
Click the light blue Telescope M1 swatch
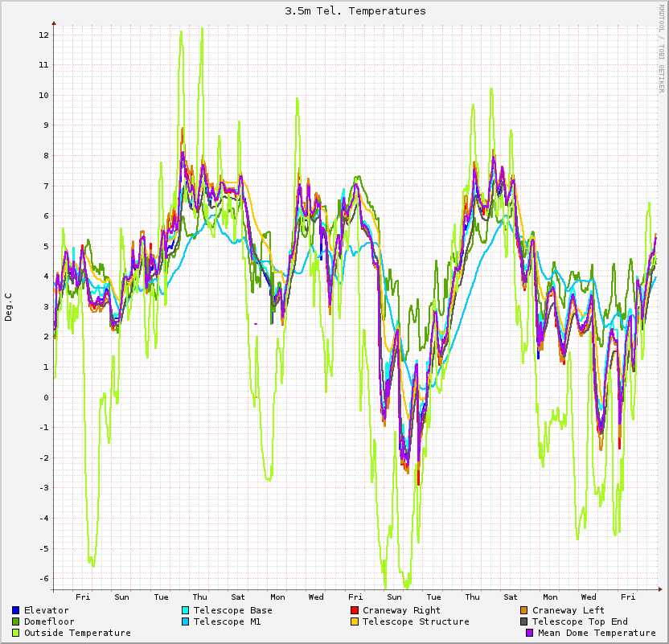pos(186,621)
